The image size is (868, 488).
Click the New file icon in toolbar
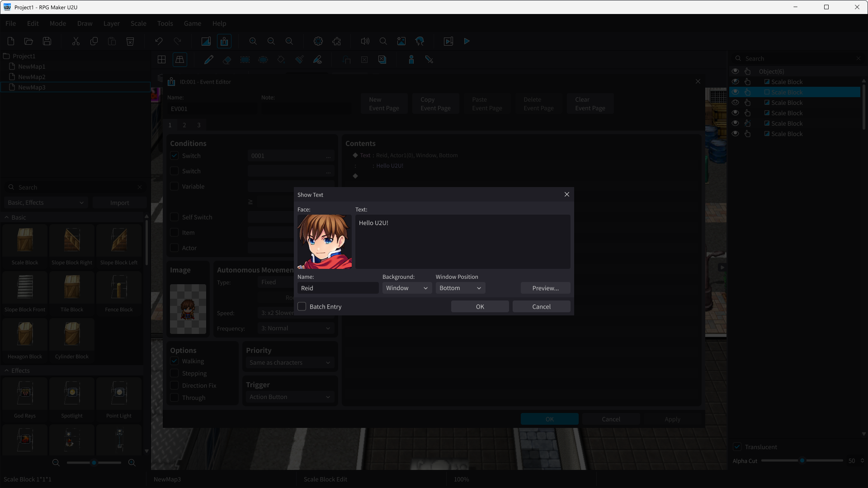click(11, 41)
